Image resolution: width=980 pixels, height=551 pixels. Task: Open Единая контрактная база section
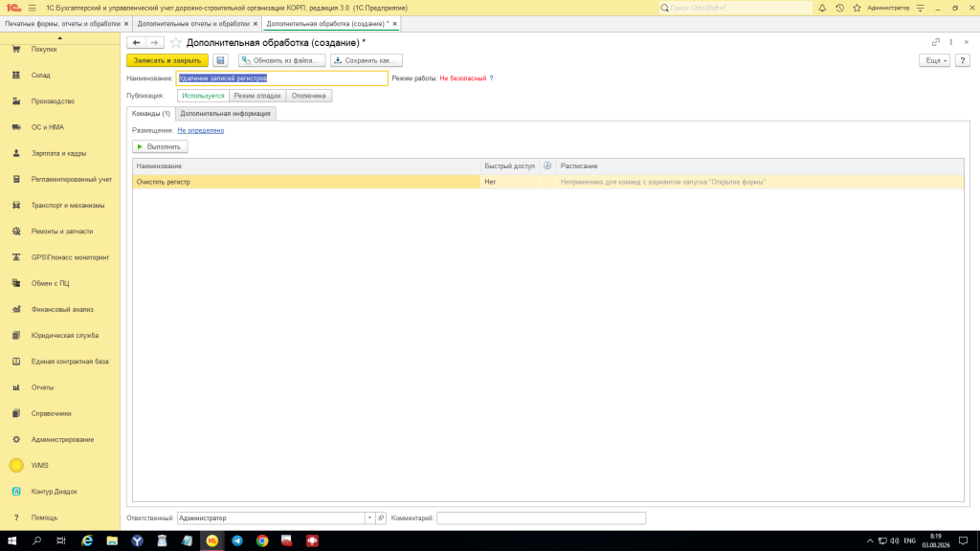point(70,362)
